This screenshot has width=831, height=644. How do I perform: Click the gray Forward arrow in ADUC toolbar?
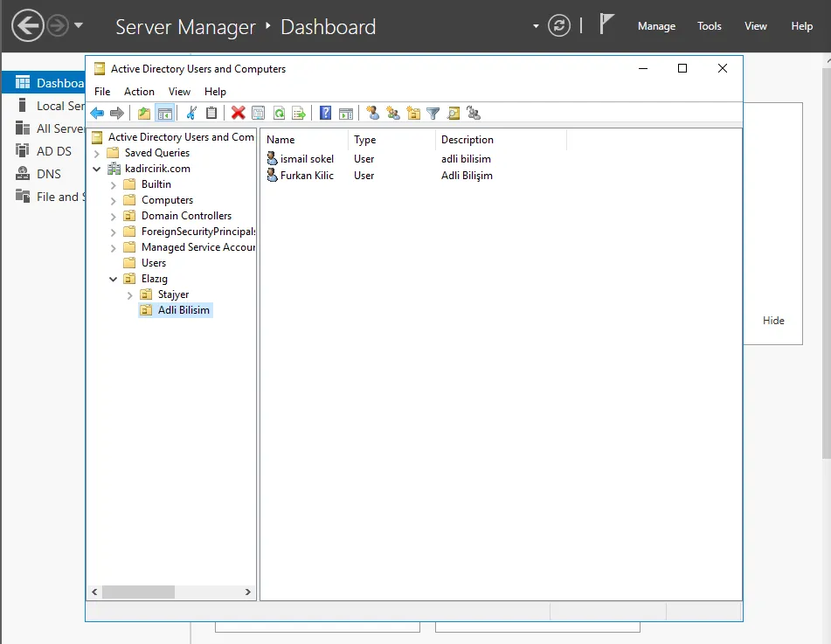pos(117,113)
